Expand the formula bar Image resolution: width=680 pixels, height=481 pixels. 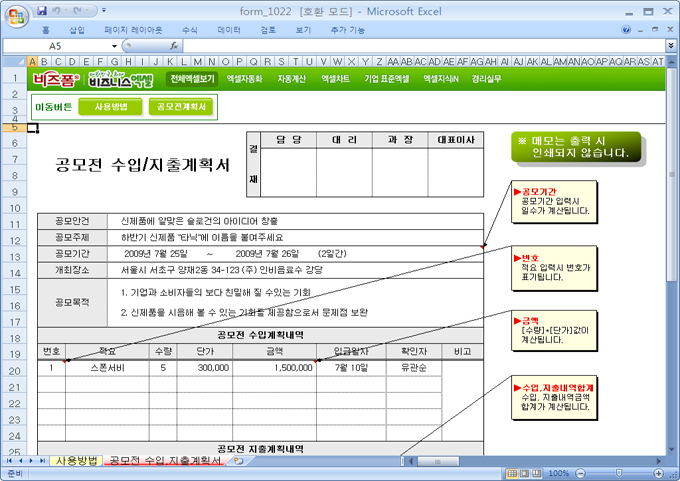670,46
